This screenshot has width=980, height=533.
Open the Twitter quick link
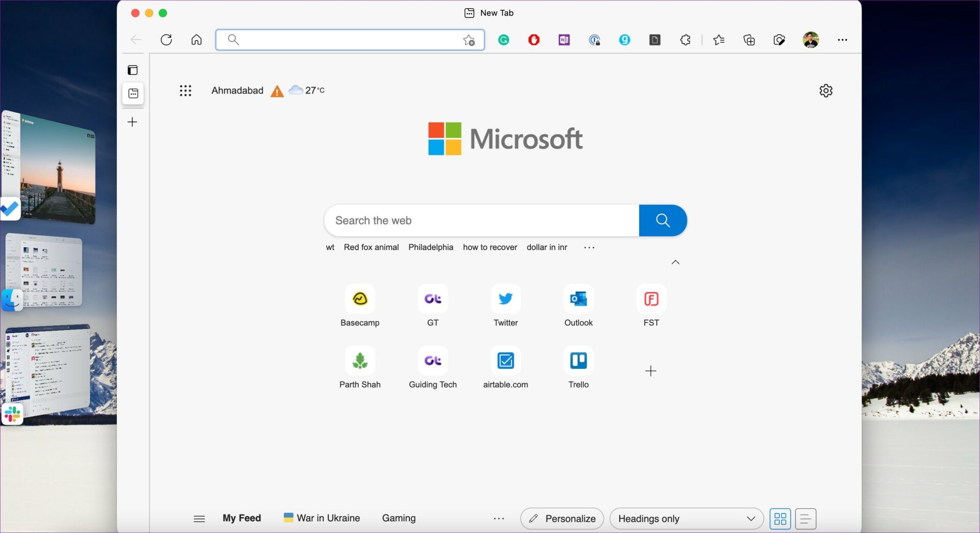(x=506, y=306)
